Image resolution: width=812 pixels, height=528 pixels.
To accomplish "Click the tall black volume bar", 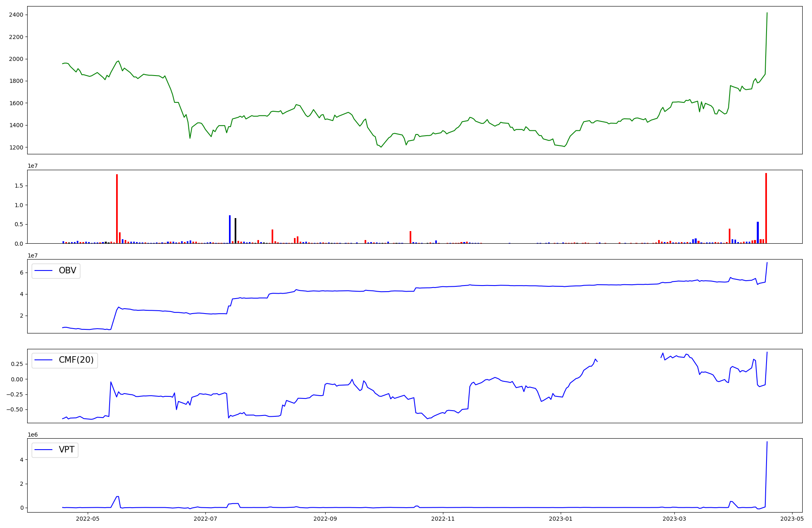I will tap(235, 231).
